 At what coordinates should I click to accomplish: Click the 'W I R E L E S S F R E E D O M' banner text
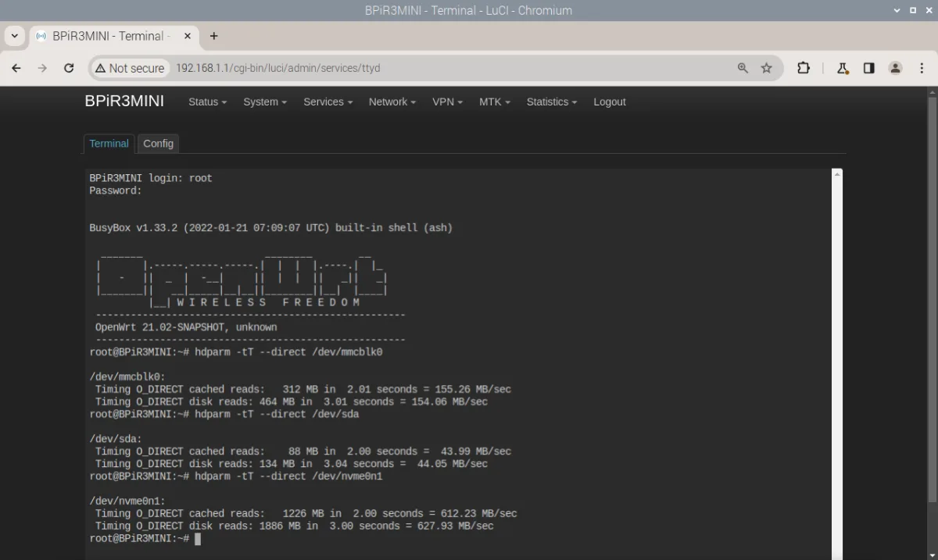click(268, 302)
